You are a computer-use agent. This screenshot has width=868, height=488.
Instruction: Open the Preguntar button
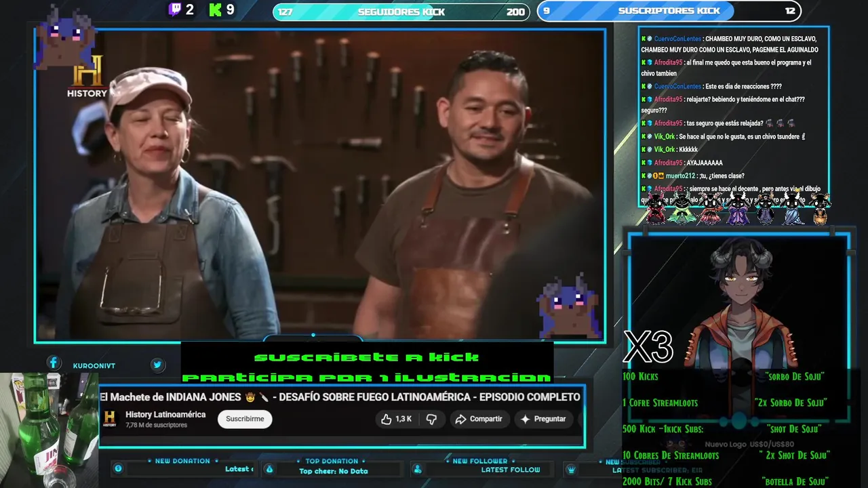coord(542,419)
